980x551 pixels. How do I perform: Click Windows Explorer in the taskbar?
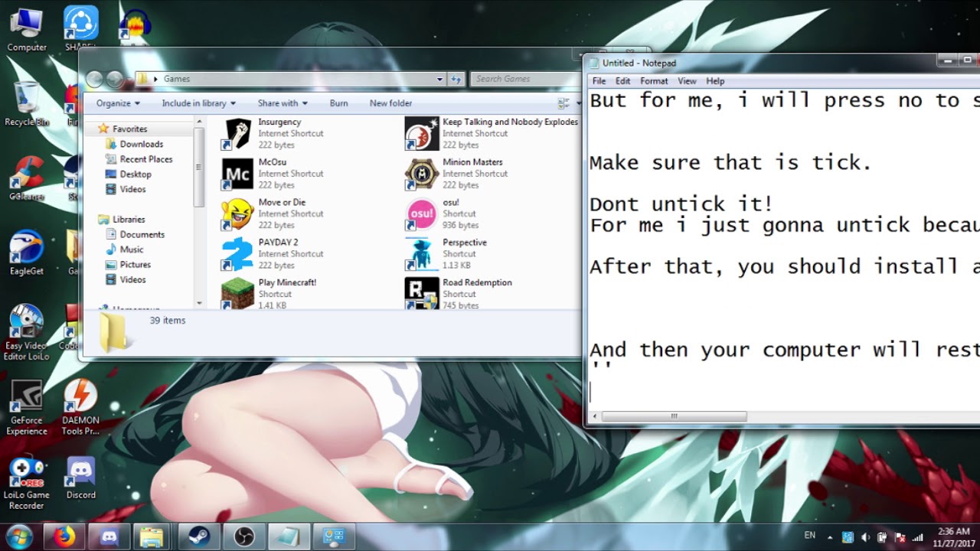(152, 536)
